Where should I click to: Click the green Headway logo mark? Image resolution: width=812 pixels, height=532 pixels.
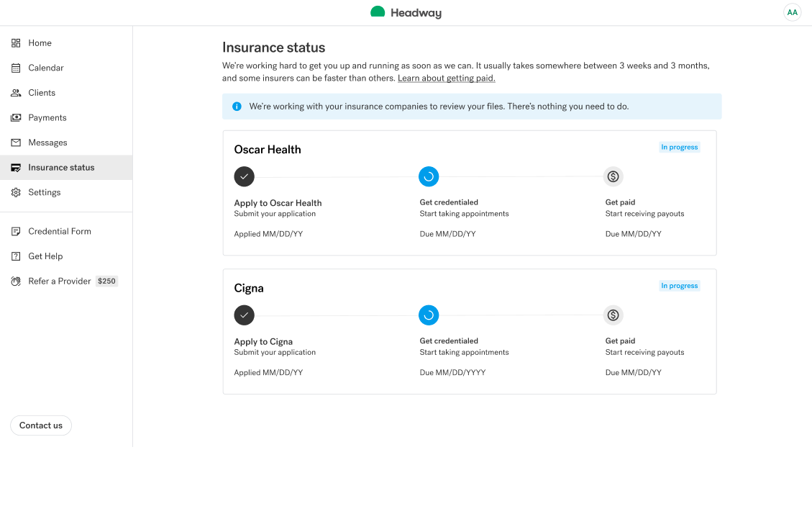point(378,12)
